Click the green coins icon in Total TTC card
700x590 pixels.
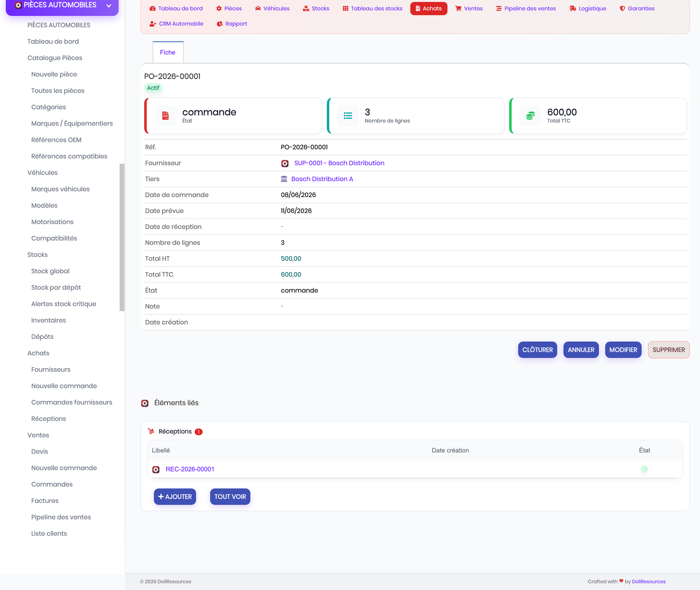(530, 115)
